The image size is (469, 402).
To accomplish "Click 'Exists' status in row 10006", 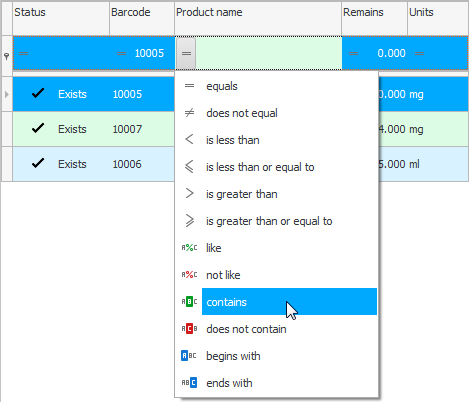I will 72,164.
